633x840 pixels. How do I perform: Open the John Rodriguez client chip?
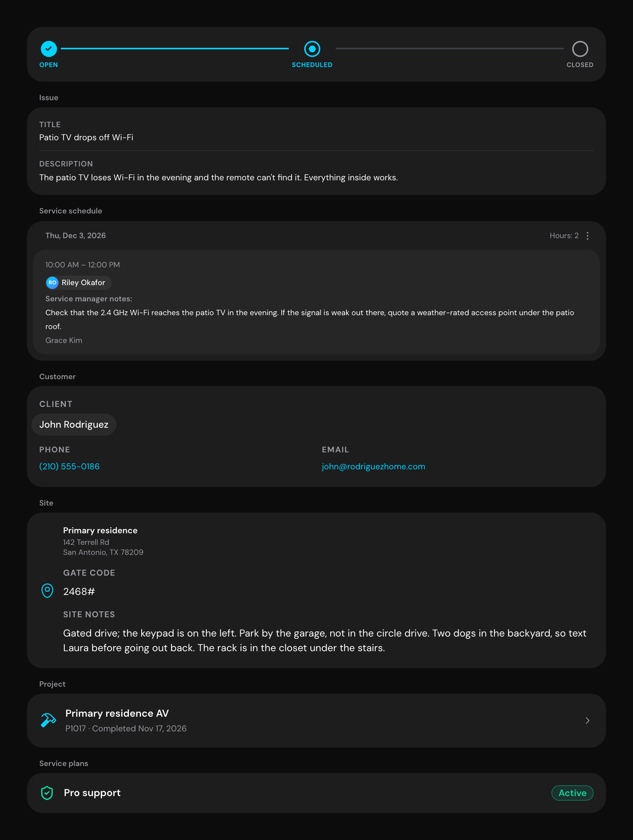click(74, 425)
